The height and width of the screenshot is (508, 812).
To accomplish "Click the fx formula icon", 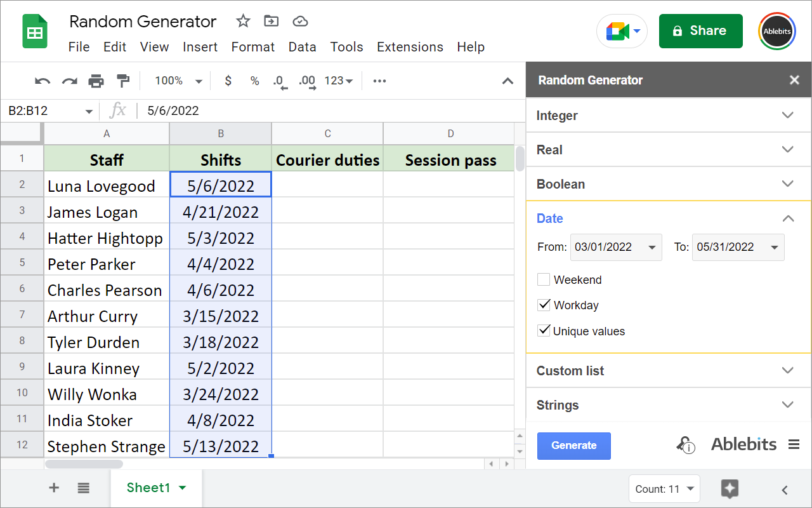I will point(117,110).
